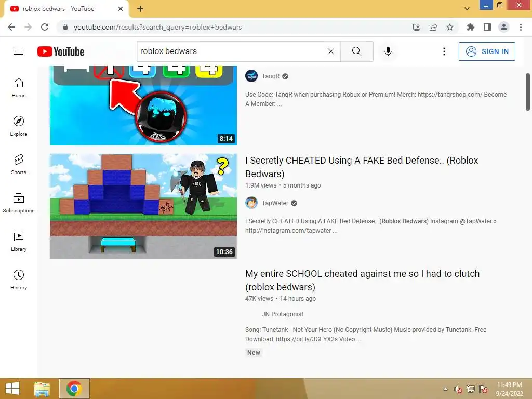Click the Chrome taskbar icon
Image resolution: width=532 pixels, height=399 pixels.
point(74,389)
